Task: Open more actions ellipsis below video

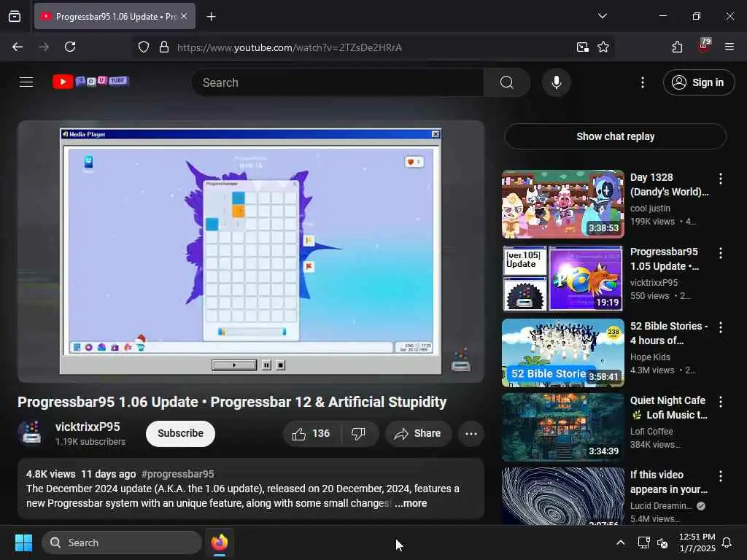Action: click(471, 433)
